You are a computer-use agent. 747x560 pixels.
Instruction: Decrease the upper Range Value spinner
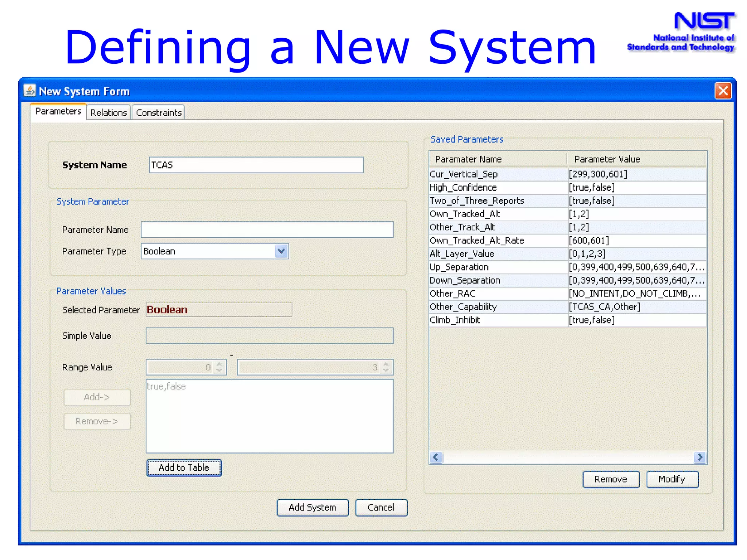pos(386,370)
